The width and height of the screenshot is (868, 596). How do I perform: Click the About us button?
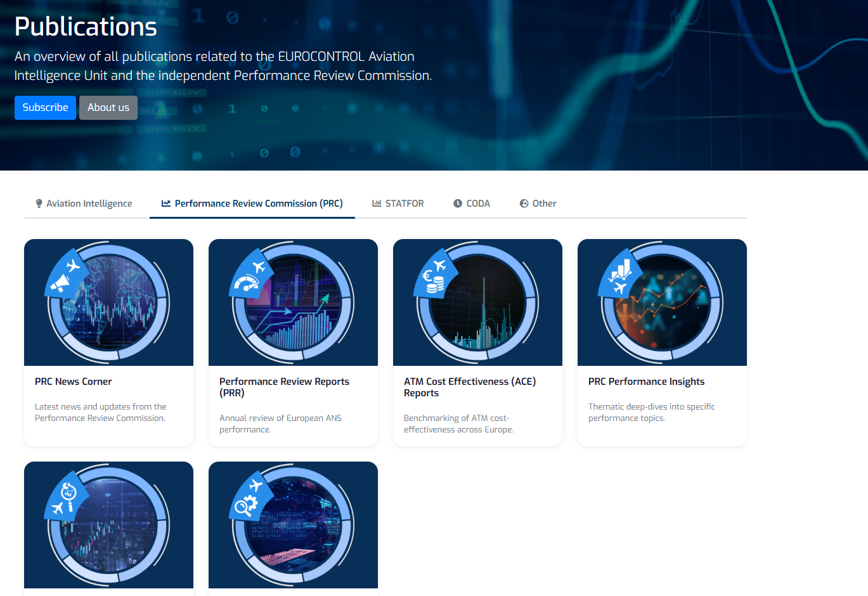click(x=108, y=108)
